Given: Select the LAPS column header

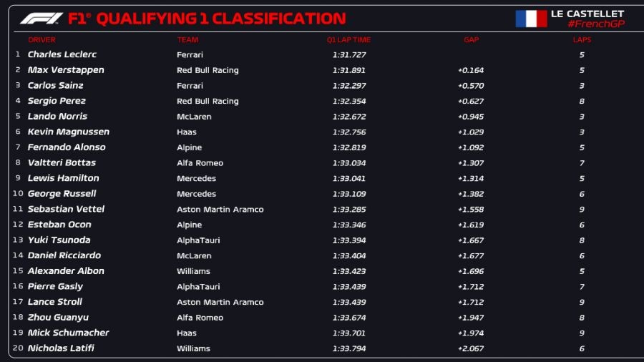Looking at the screenshot, I should pos(582,40).
